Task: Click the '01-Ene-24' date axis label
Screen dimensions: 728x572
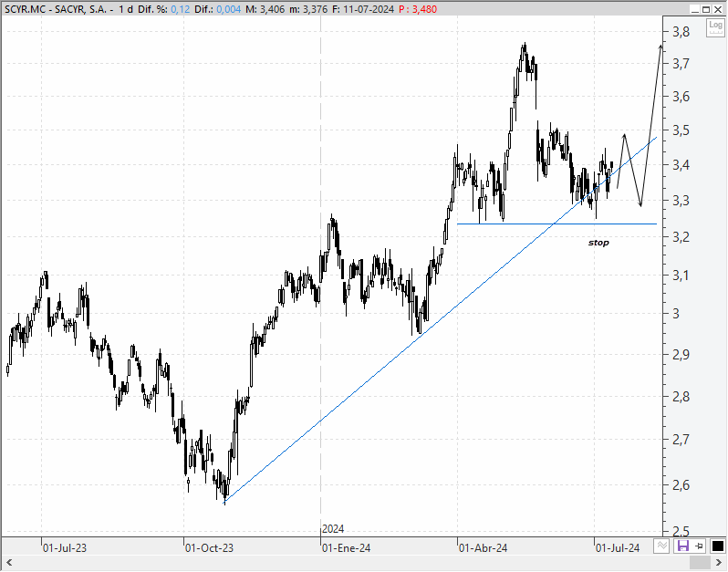Action: [x=347, y=548]
